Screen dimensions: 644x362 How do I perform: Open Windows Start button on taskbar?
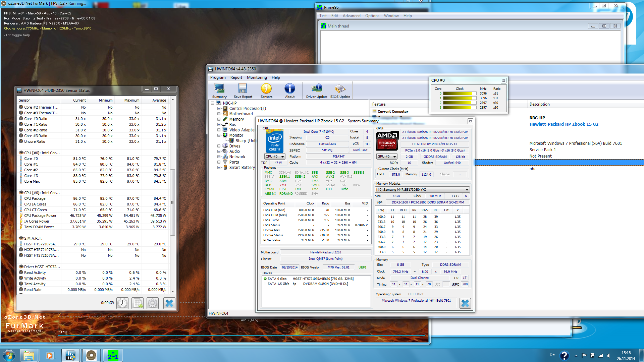9,355
